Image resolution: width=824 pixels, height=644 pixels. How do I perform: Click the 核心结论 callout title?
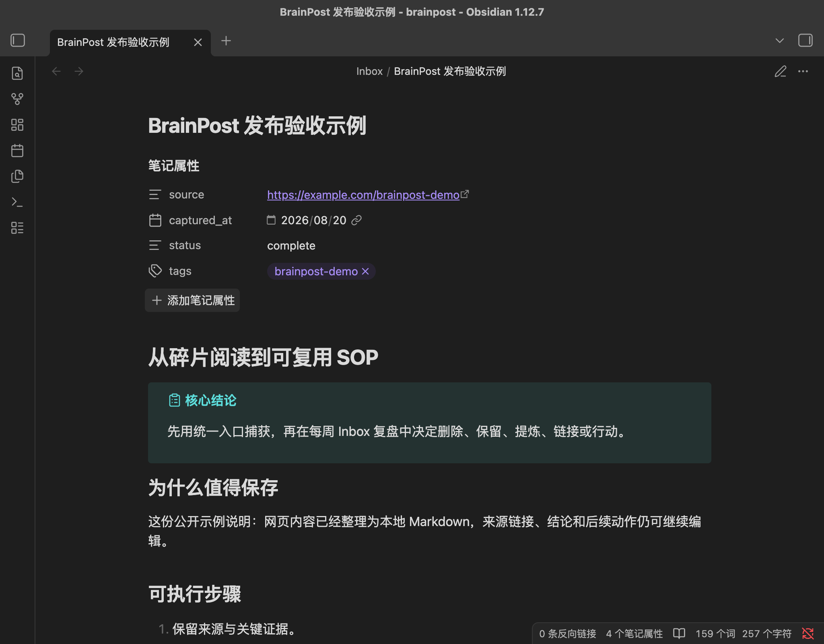(x=210, y=400)
